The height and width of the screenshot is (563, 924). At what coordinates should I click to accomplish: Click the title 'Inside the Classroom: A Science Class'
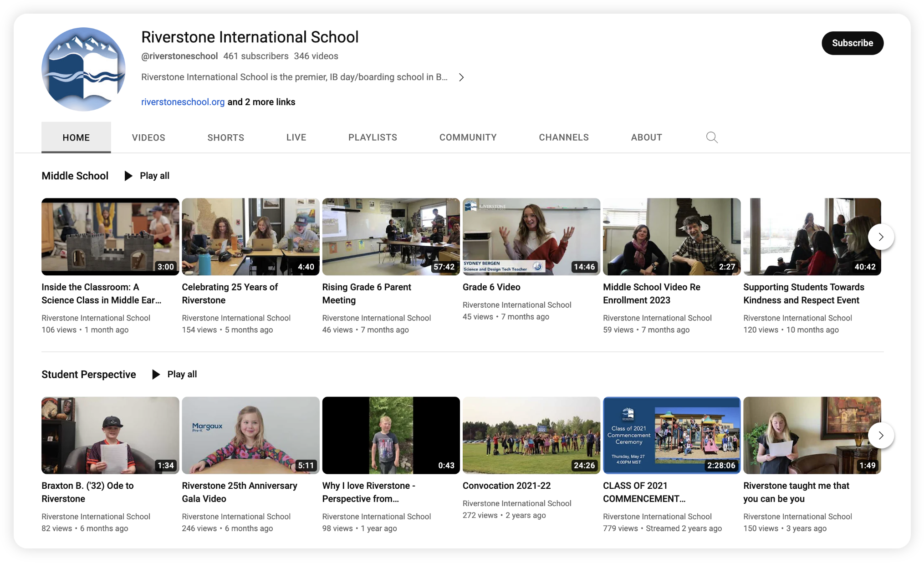pyautogui.click(x=102, y=294)
